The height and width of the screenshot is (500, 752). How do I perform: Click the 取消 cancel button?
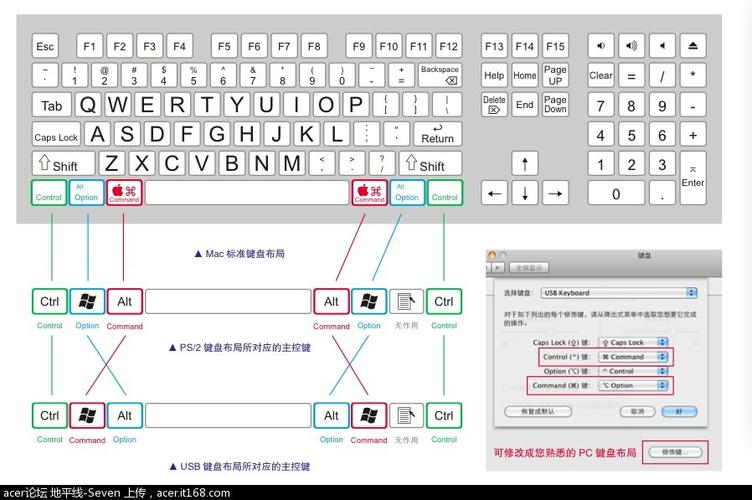tap(637, 411)
